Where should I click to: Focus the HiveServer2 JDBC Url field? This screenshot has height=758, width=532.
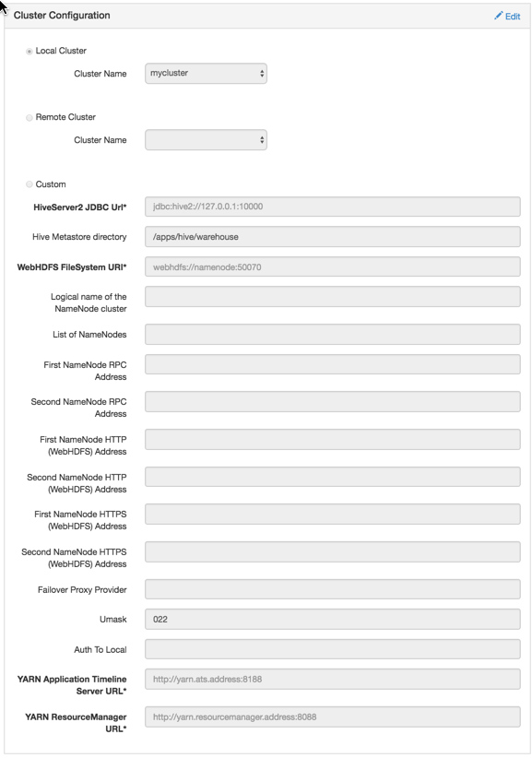coord(333,207)
